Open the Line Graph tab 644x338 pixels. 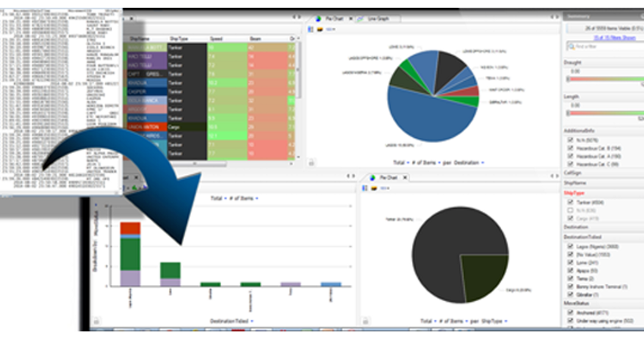click(378, 19)
